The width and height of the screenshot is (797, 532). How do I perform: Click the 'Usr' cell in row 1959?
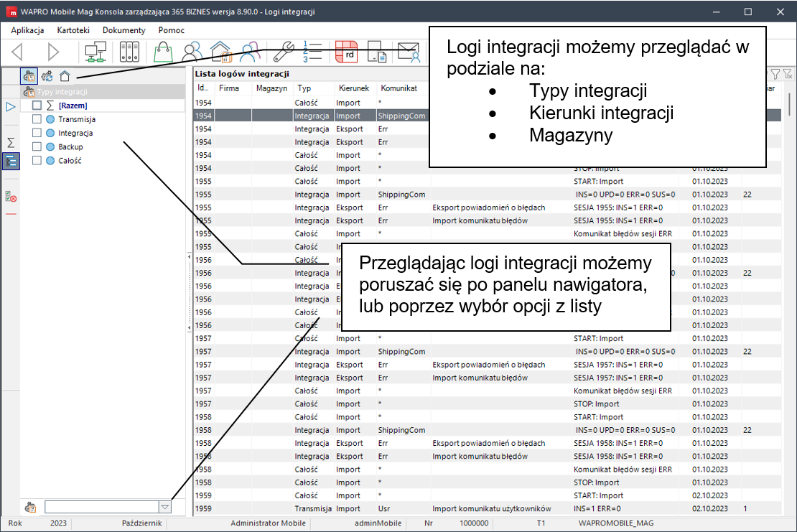click(383, 508)
